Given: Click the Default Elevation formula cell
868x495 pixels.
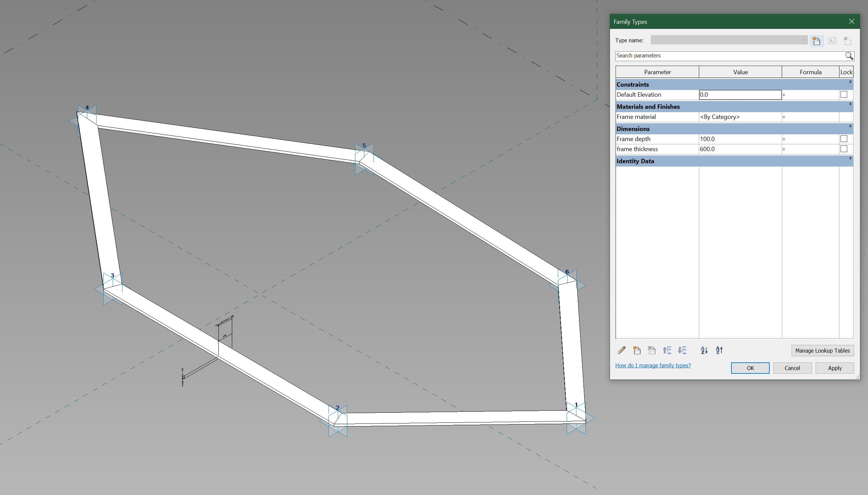Looking at the screenshot, I should click(811, 95).
